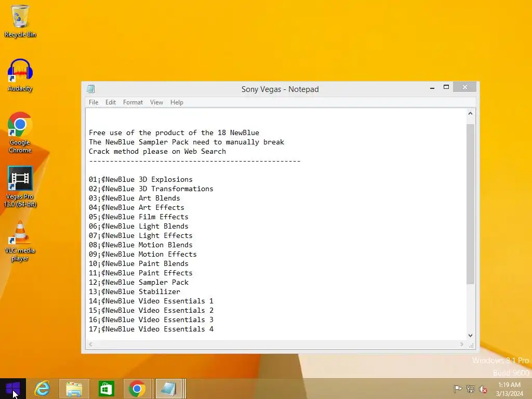Image resolution: width=532 pixels, height=399 pixels.
Task: Switch to Chrome in the taskbar
Action: pyautogui.click(x=137, y=389)
